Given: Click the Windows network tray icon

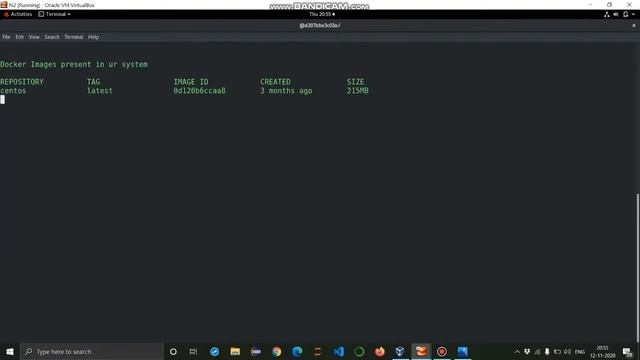Looking at the screenshot, I should tap(537, 351).
